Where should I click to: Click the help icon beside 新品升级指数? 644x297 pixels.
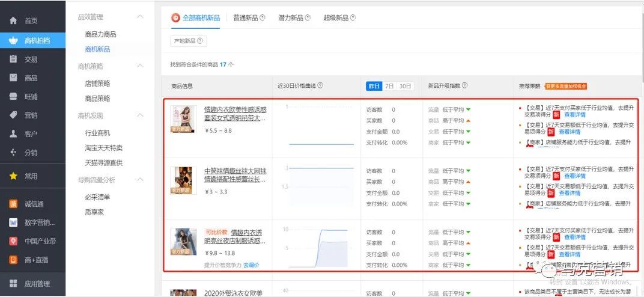coord(465,86)
